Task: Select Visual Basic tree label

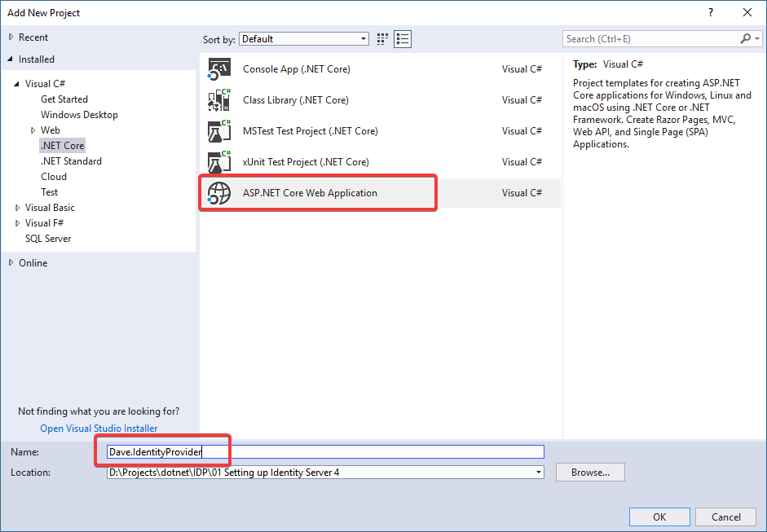Action: (50, 207)
